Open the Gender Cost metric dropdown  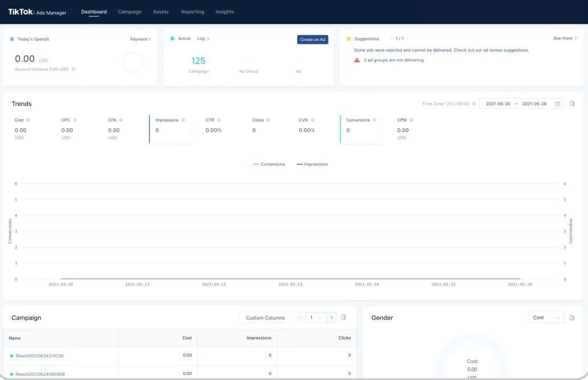[x=546, y=317]
